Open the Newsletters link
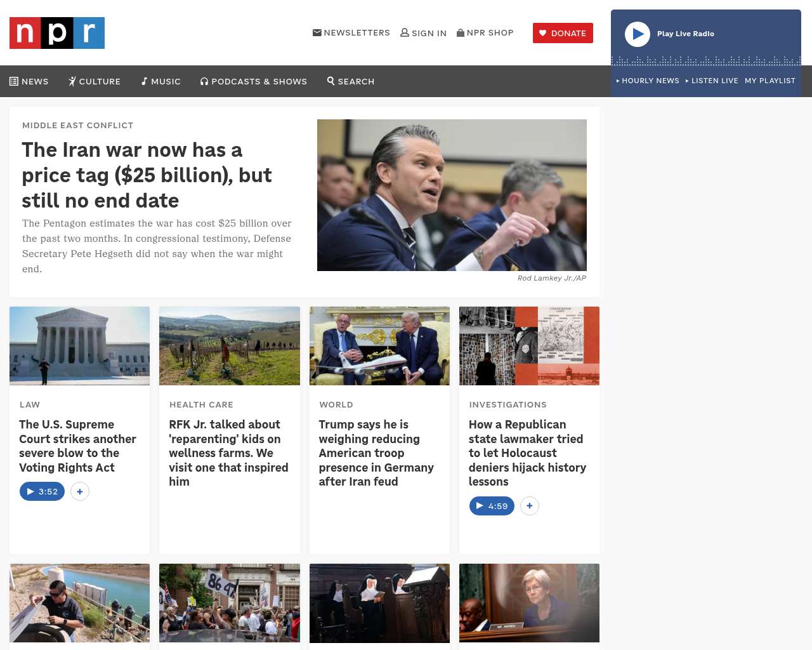This screenshot has height=650, width=812. [x=351, y=33]
